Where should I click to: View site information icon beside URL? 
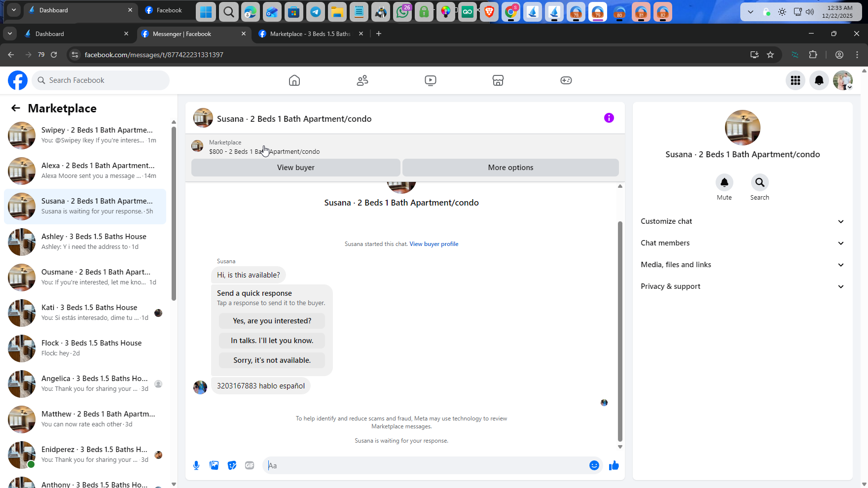[x=75, y=55]
